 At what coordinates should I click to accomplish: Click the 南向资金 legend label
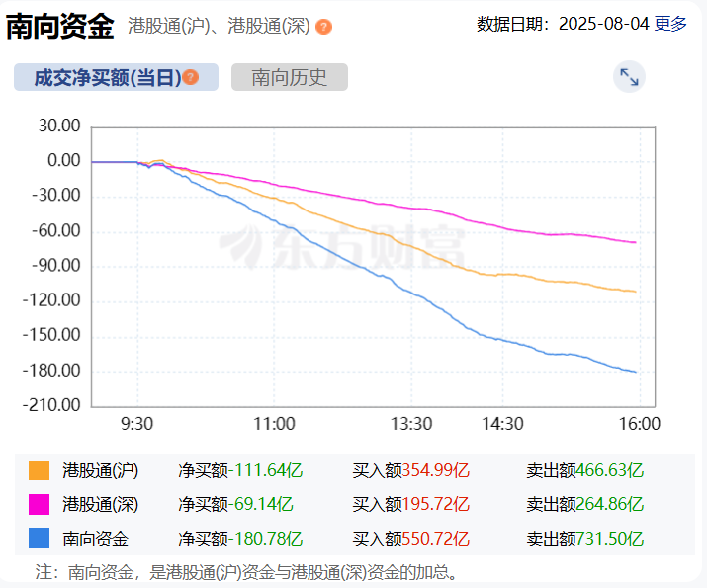coord(96,539)
